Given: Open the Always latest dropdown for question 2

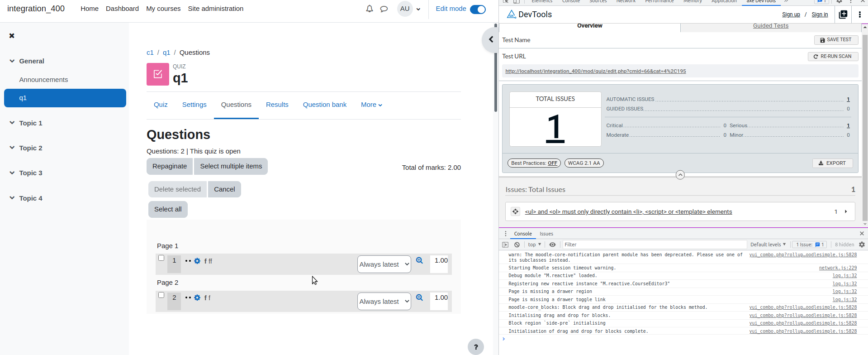Looking at the screenshot, I should (x=384, y=302).
